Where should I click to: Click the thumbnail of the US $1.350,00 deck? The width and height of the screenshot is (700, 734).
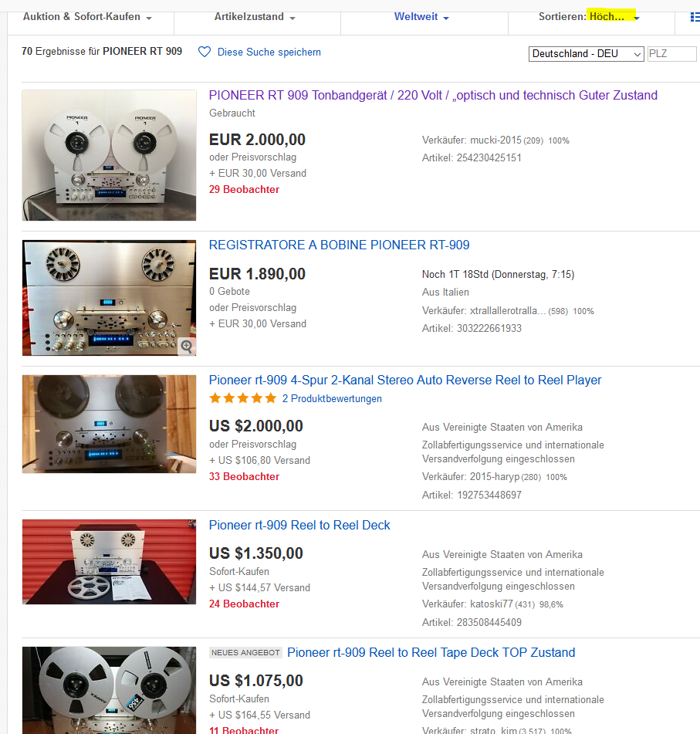[109, 561]
